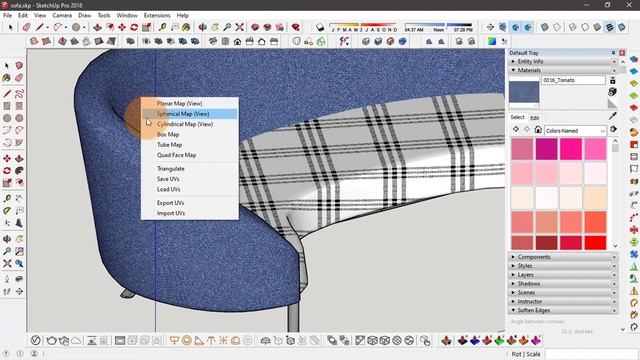Pick the Paint Bucket tool in left toolbar
Image resolution: width=640 pixels, height=360 pixels.
7,78
